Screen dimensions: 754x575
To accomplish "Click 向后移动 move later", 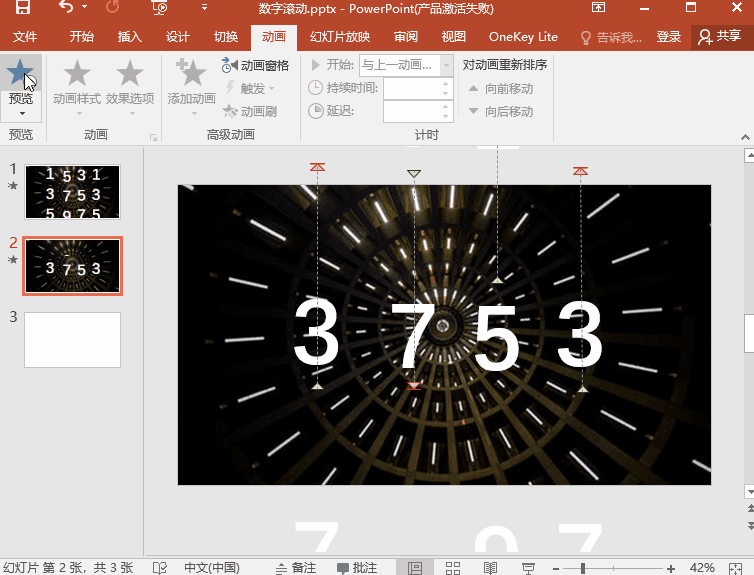I will pyautogui.click(x=501, y=112).
